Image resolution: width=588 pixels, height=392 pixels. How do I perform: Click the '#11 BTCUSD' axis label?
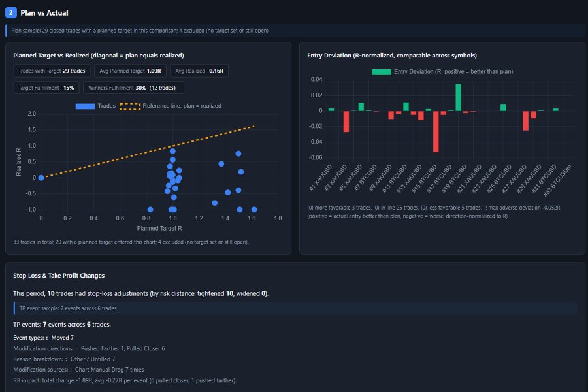point(395,178)
